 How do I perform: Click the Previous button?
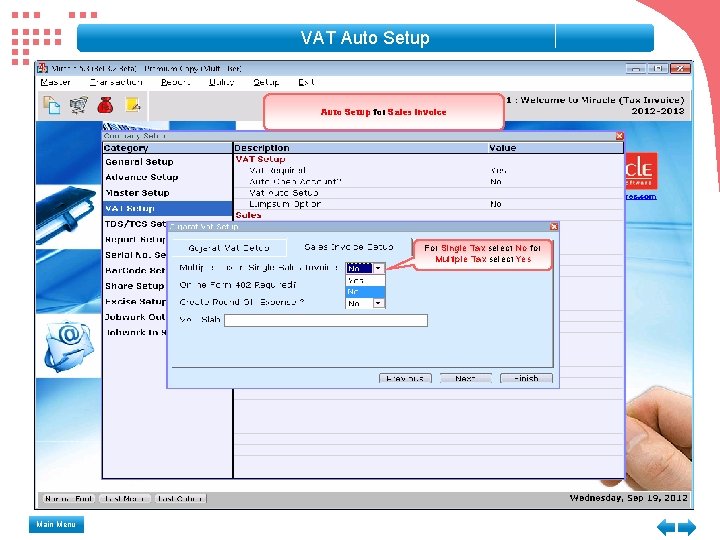tap(405, 378)
